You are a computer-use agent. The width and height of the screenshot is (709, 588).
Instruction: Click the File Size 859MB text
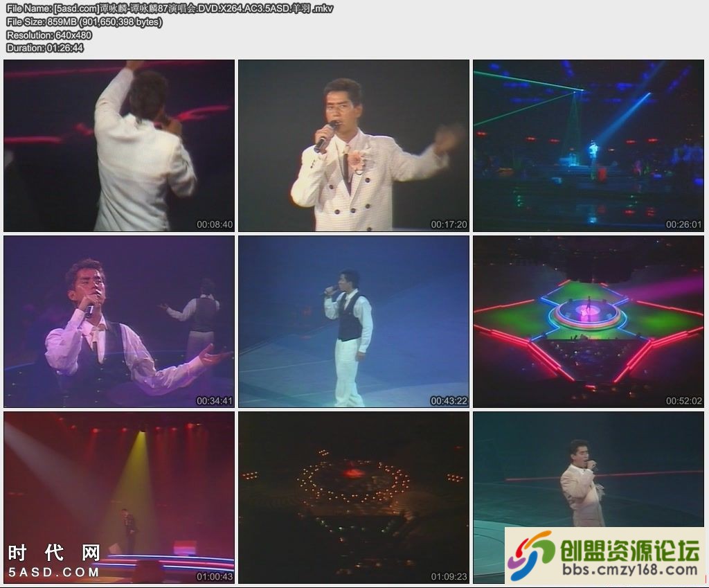coord(84,21)
